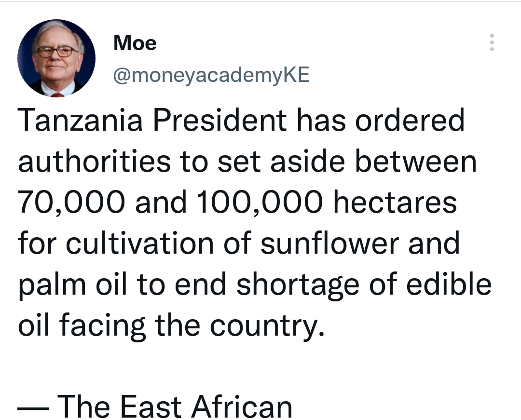Click the word facing in the tweet

pyautogui.click(x=103, y=326)
